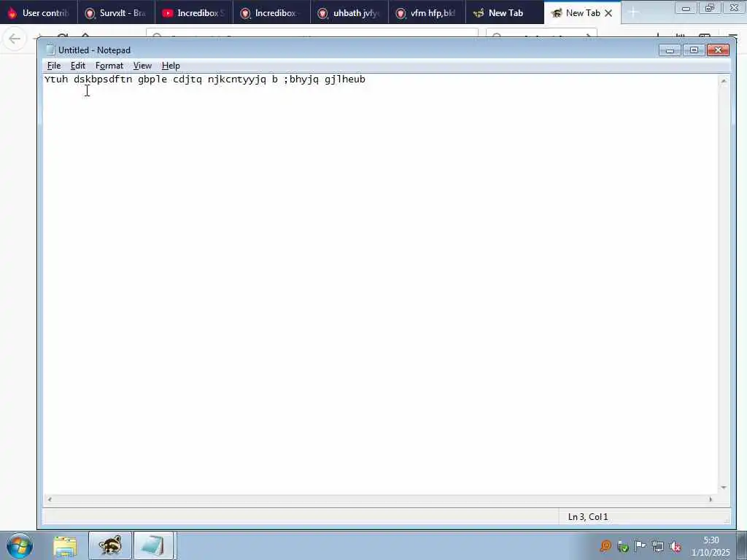Switch to the 'uhbath jvfy' browser tab
Viewport: 747px width, 560px height.
tap(349, 13)
